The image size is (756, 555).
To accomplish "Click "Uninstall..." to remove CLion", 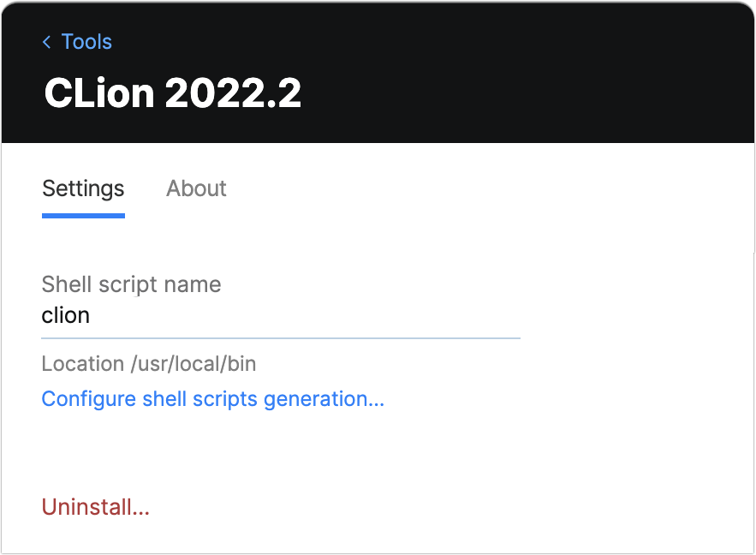I will (x=95, y=506).
